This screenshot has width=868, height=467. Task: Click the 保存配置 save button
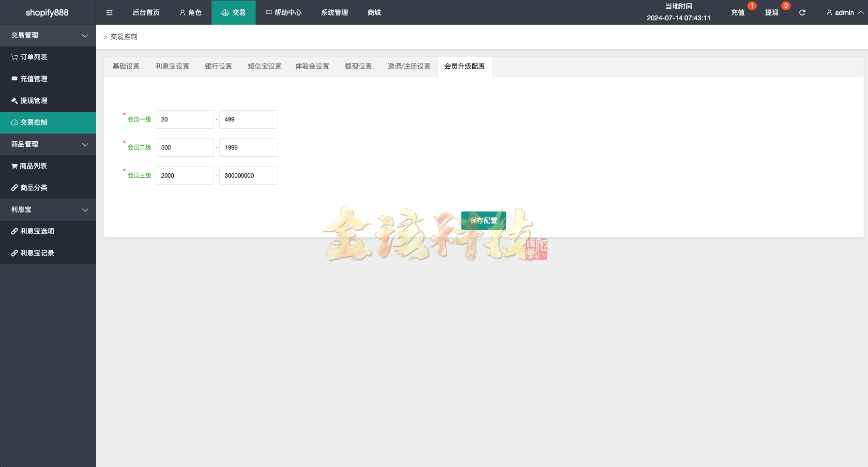click(x=484, y=221)
